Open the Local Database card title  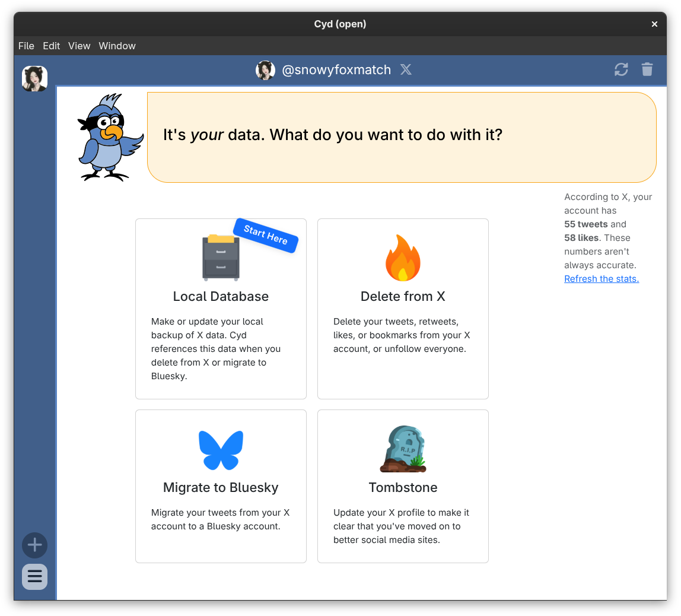(221, 296)
